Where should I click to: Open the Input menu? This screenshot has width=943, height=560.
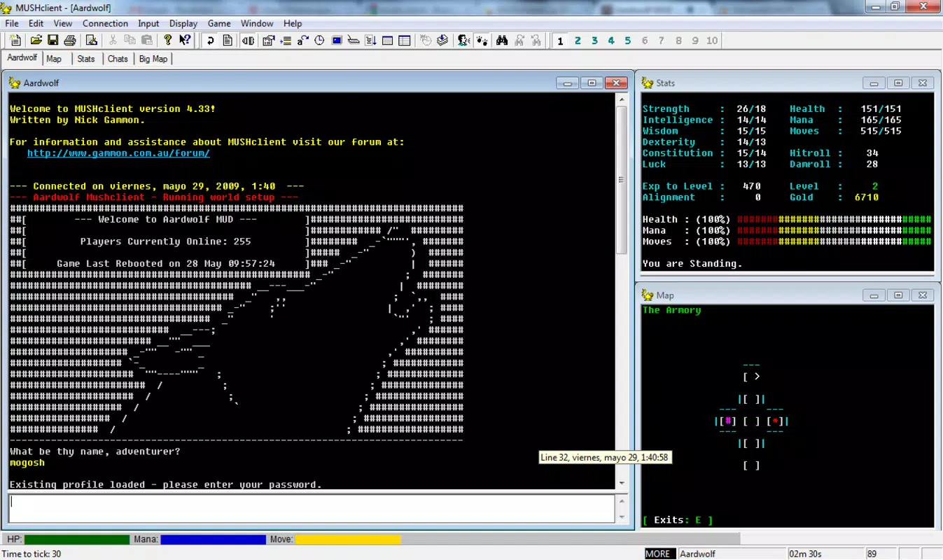[x=148, y=23]
